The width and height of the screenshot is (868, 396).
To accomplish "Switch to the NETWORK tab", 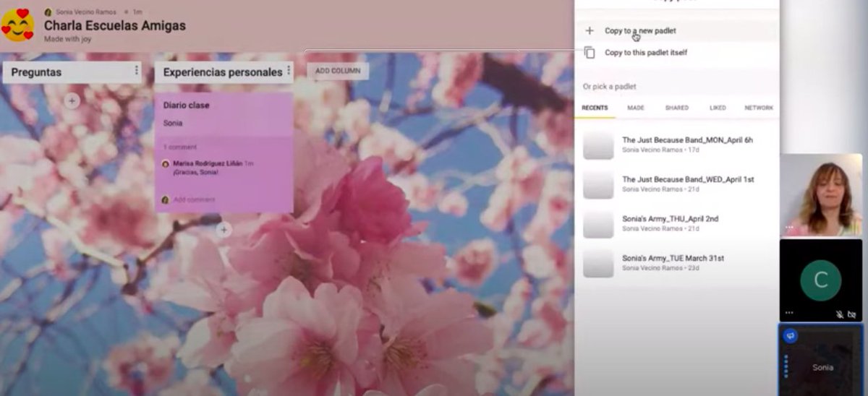I will point(759,108).
